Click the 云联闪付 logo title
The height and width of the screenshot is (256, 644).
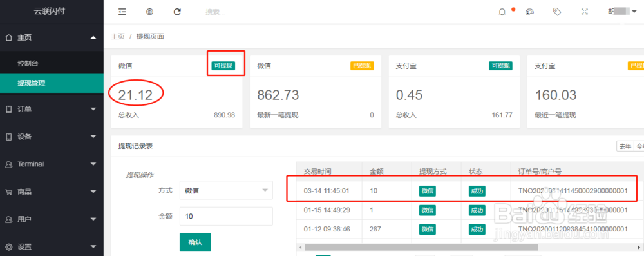coord(50,12)
